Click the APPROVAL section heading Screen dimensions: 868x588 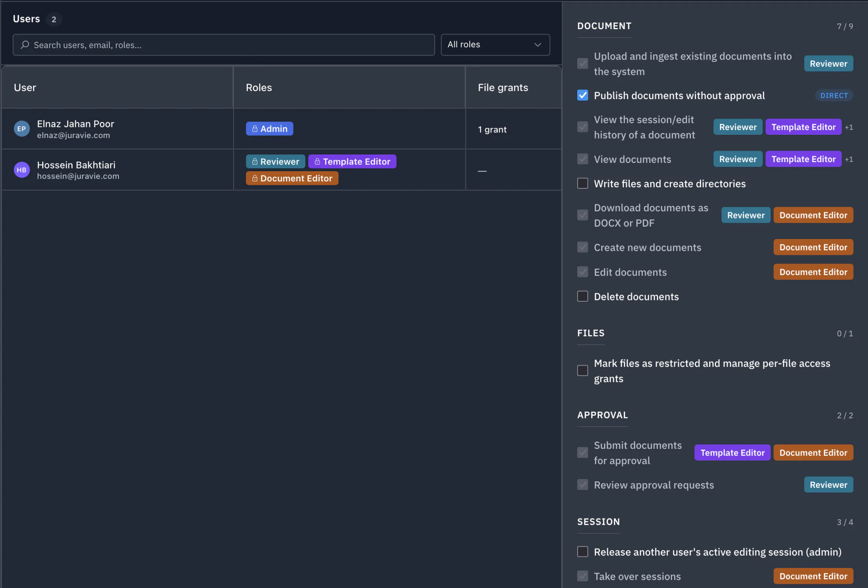[x=602, y=415]
